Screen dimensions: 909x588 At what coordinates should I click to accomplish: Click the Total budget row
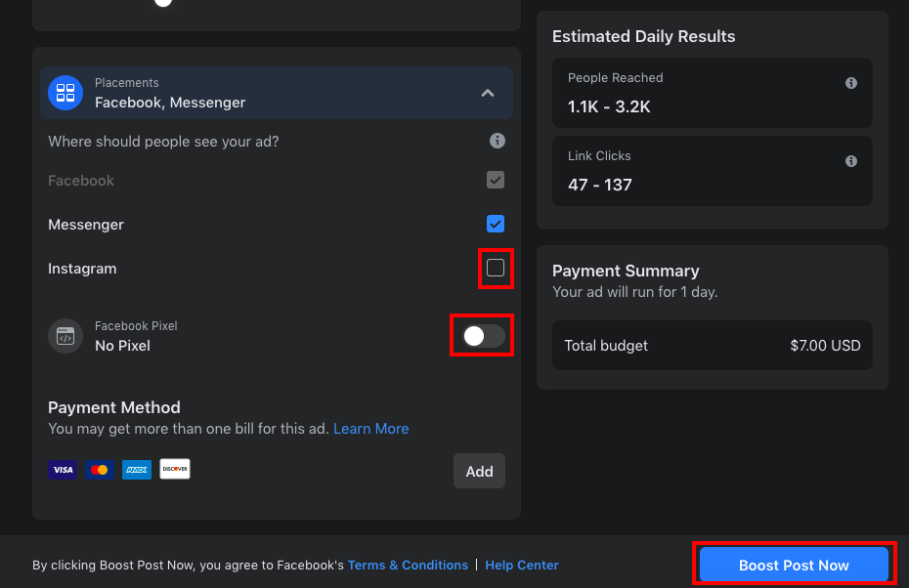click(x=713, y=346)
